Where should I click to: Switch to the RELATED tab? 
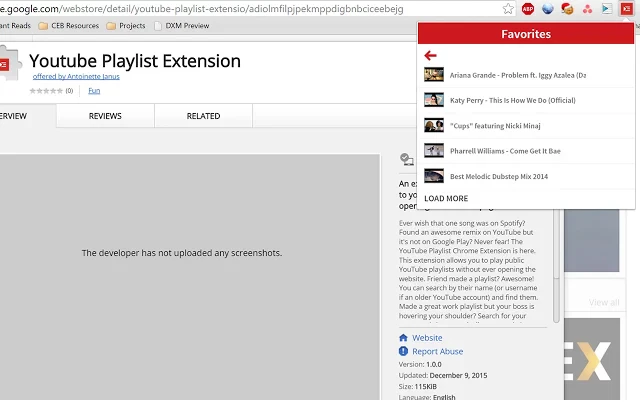(x=203, y=116)
